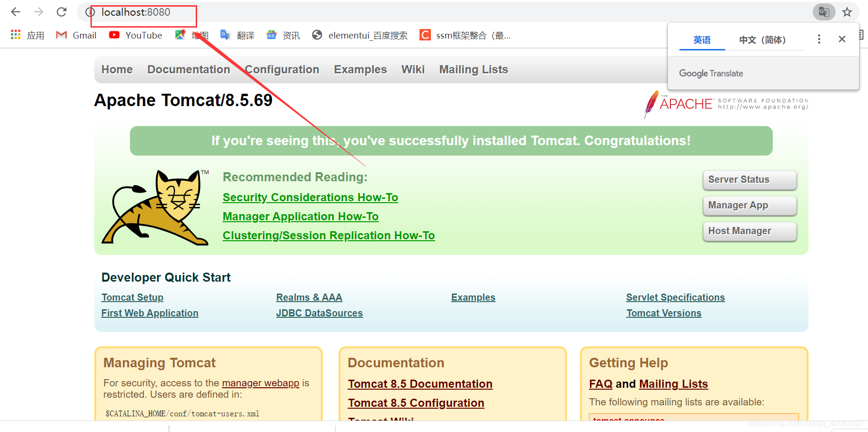Open Documentation in navigation bar
This screenshot has width=868, height=432.
point(189,69)
